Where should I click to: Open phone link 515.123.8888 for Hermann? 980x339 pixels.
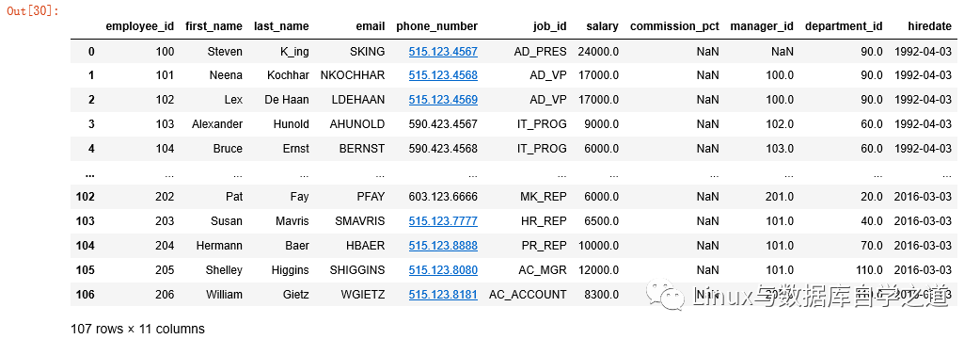click(443, 245)
